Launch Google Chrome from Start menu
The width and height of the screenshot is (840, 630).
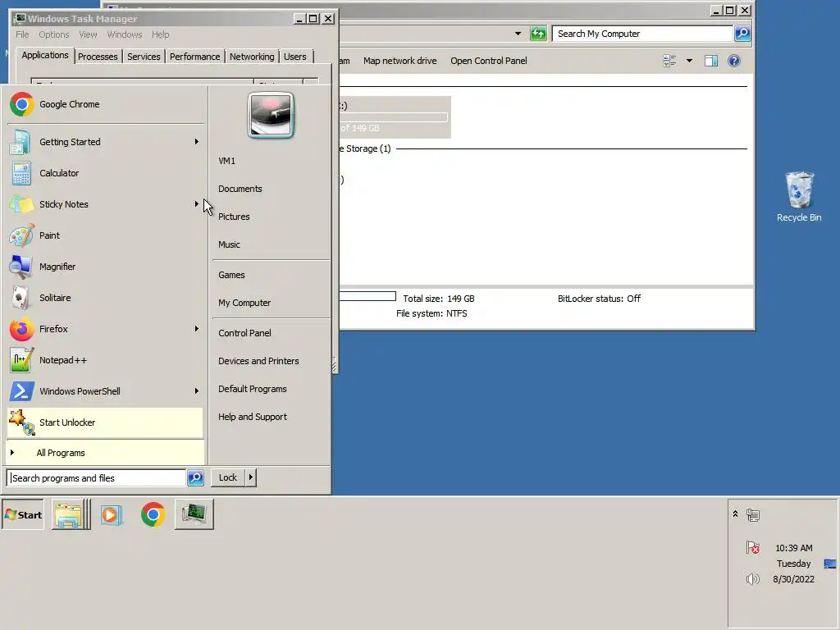pyautogui.click(x=106, y=104)
